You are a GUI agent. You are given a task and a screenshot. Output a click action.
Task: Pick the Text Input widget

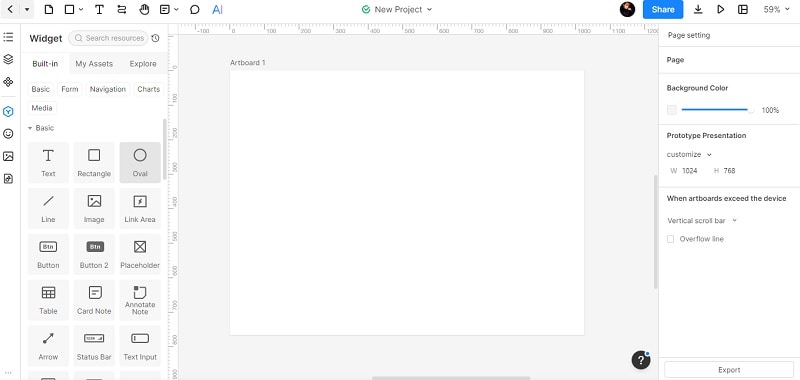click(x=140, y=346)
